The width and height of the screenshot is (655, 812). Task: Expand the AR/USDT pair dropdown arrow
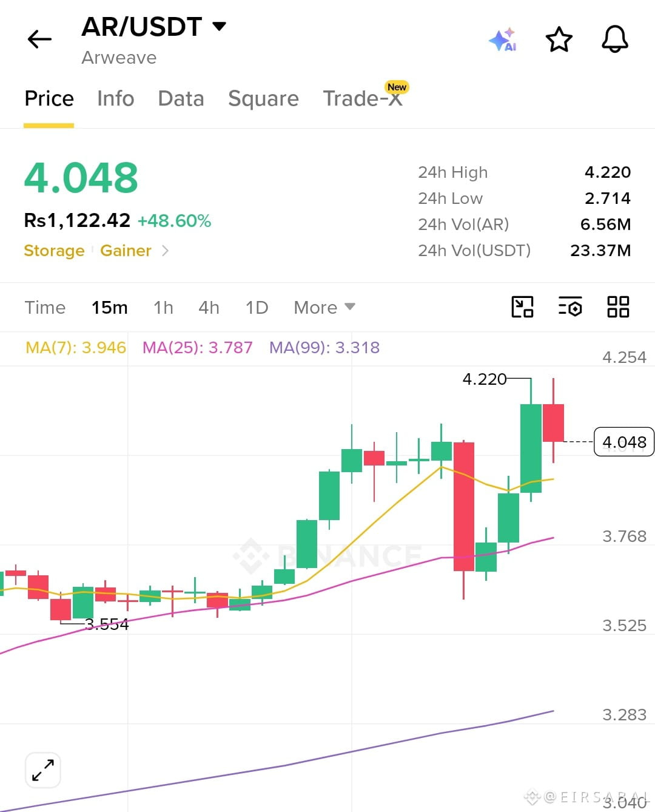(219, 26)
